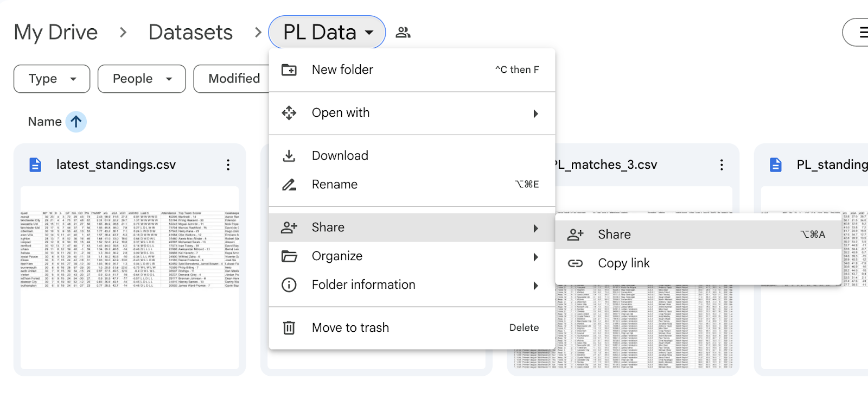Click the Download arrow icon

pos(289,156)
